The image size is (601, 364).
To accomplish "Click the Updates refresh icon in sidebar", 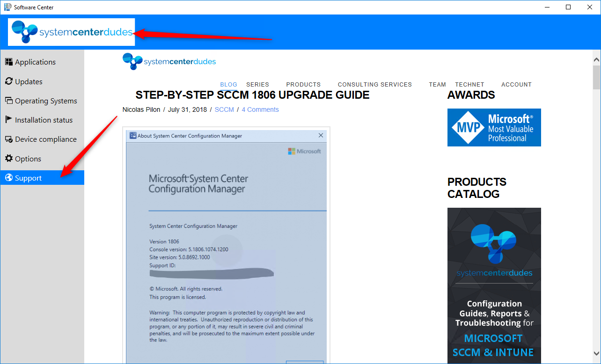I will tap(8, 81).
